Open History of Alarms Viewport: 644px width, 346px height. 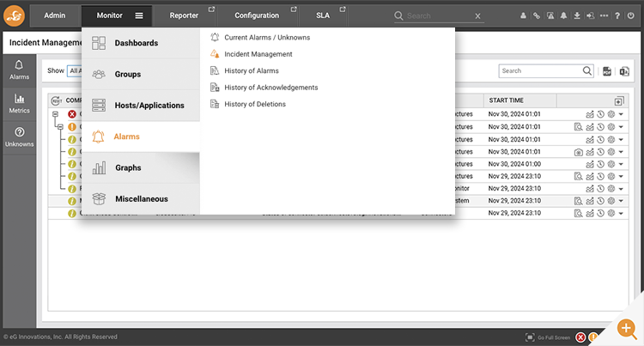[252, 71]
